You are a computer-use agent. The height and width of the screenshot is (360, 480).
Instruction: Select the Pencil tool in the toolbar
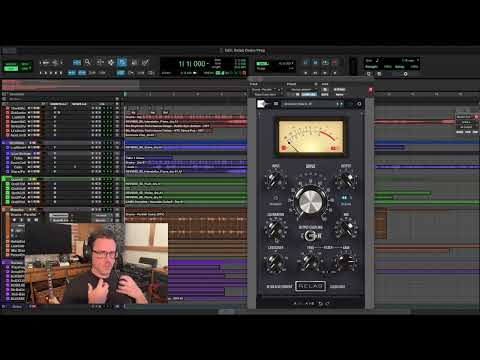click(145, 62)
